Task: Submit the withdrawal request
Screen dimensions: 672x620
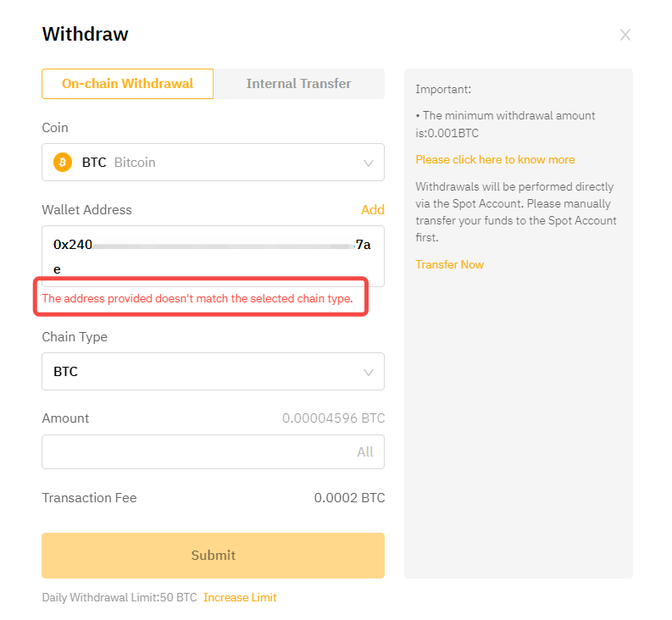Action: [x=213, y=556]
